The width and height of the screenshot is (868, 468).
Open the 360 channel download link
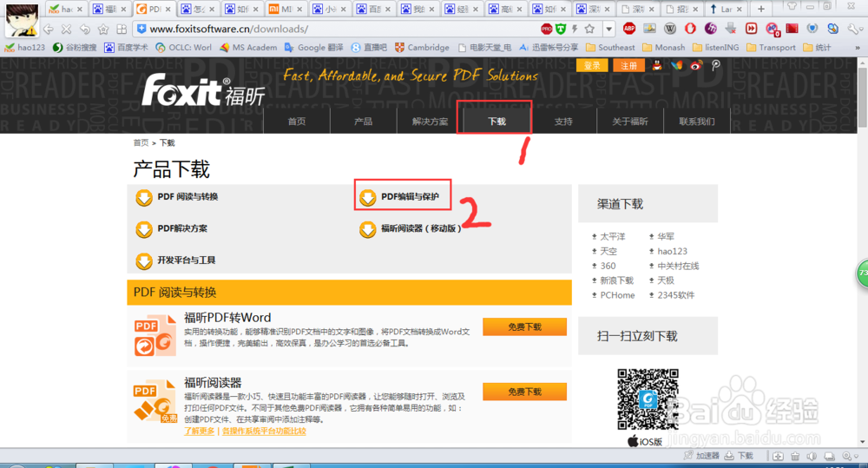pyautogui.click(x=608, y=266)
